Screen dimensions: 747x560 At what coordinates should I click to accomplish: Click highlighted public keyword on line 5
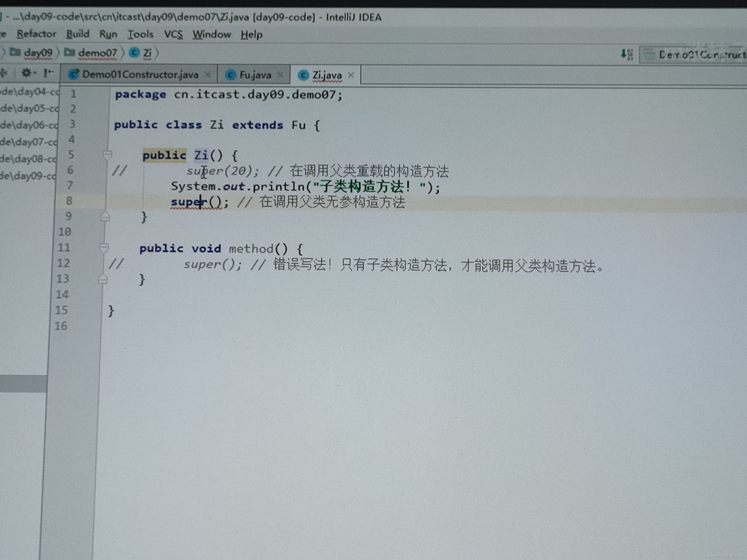coord(165,155)
